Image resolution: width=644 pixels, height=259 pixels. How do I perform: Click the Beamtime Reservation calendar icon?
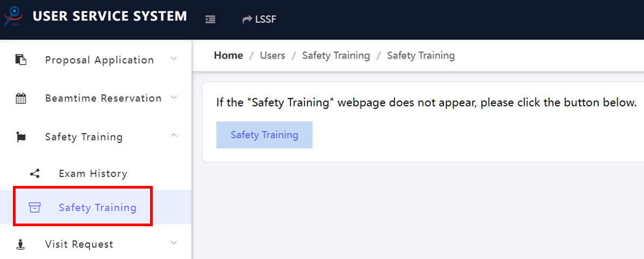(x=21, y=98)
